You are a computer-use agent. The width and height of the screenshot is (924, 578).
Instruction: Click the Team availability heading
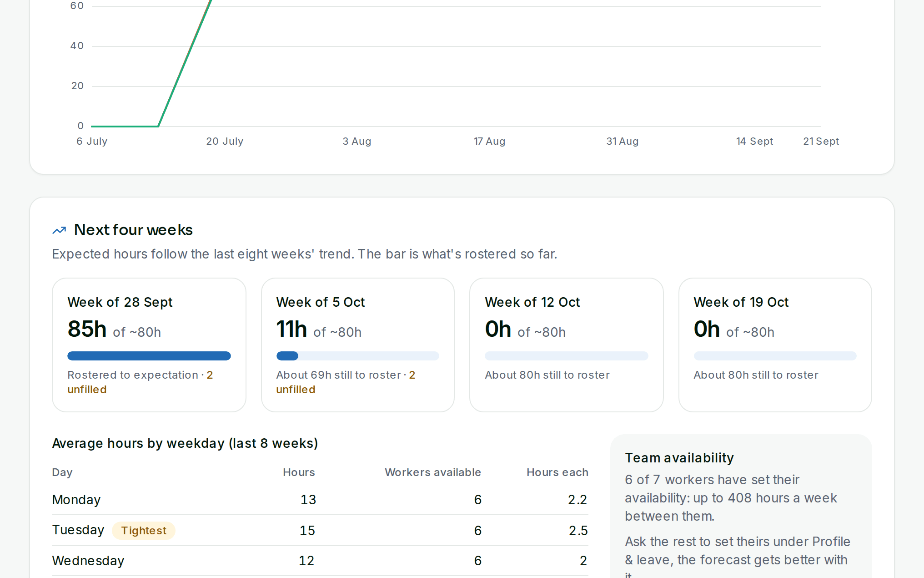(679, 458)
